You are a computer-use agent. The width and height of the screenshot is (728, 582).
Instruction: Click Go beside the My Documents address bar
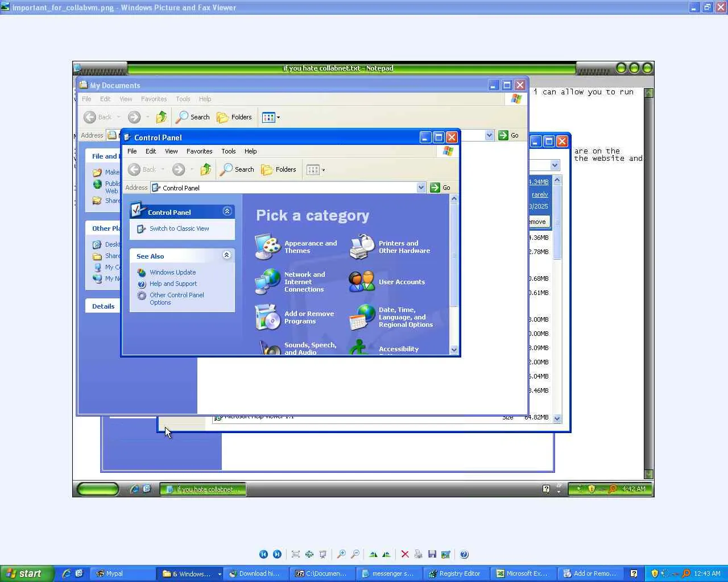tap(509, 135)
